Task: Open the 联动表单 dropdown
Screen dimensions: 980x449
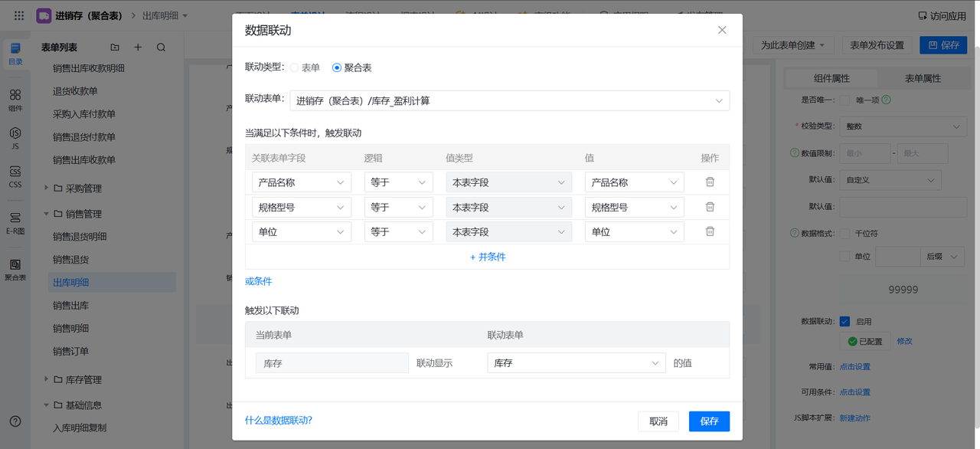Action: pyautogui.click(x=509, y=100)
